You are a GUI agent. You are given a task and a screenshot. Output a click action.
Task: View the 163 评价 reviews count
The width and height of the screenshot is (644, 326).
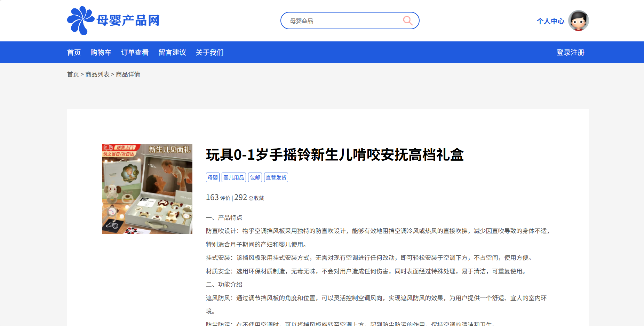(218, 198)
